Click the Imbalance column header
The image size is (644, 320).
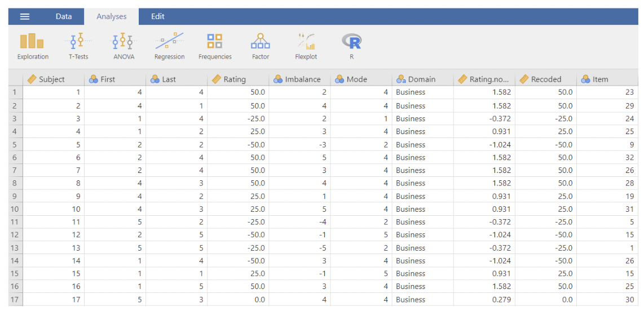302,79
